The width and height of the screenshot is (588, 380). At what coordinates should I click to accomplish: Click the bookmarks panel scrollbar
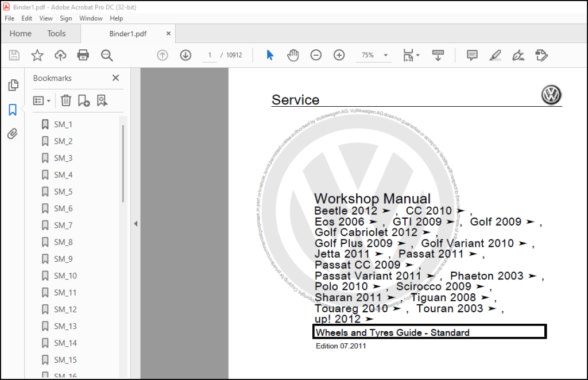pyautogui.click(x=123, y=164)
